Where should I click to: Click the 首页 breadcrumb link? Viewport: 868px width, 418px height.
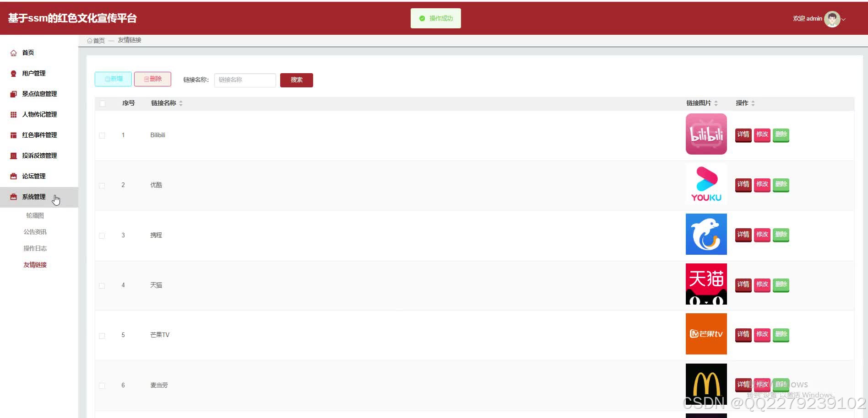[99, 41]
